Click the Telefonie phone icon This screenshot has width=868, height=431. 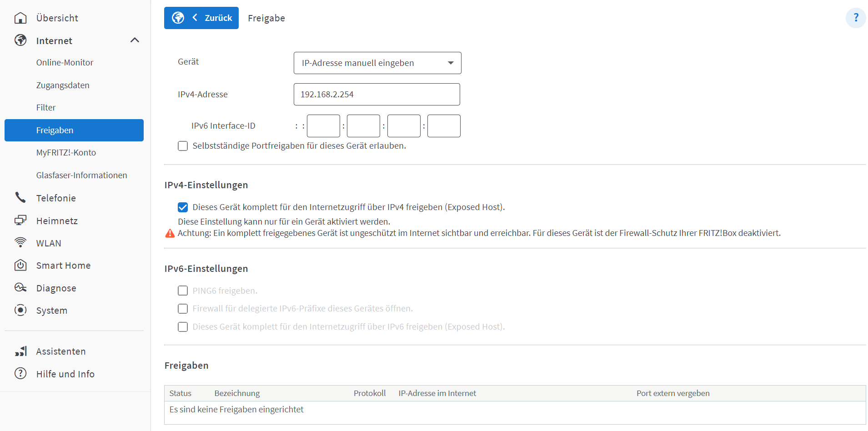[20, 197]
